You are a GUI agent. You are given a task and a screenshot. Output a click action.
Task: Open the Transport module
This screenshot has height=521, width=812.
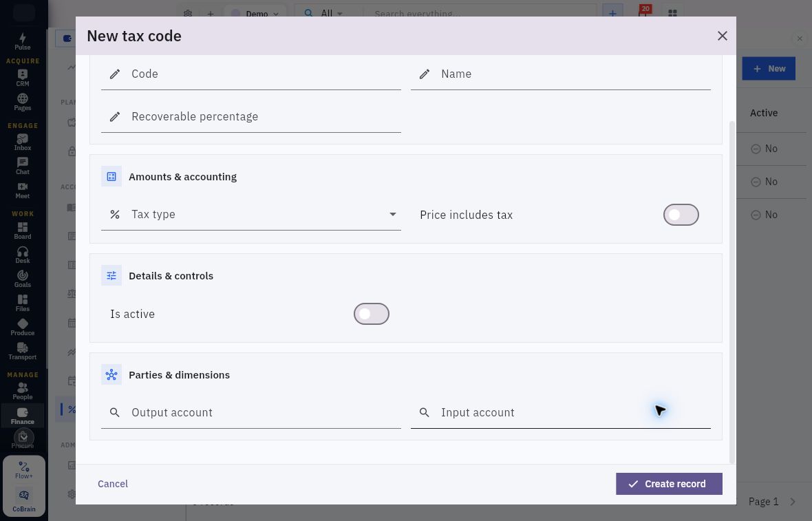(22, 351)
